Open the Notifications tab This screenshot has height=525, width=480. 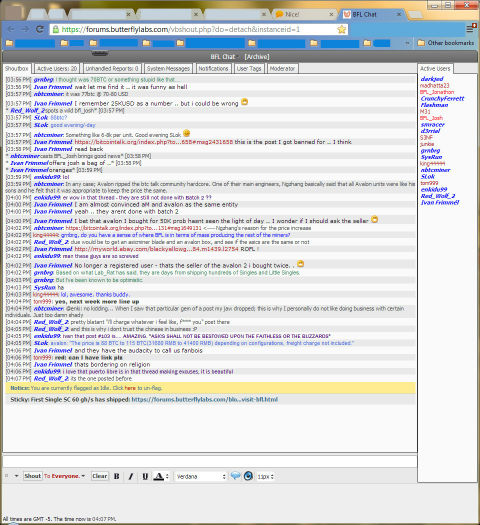coord(213,69)
